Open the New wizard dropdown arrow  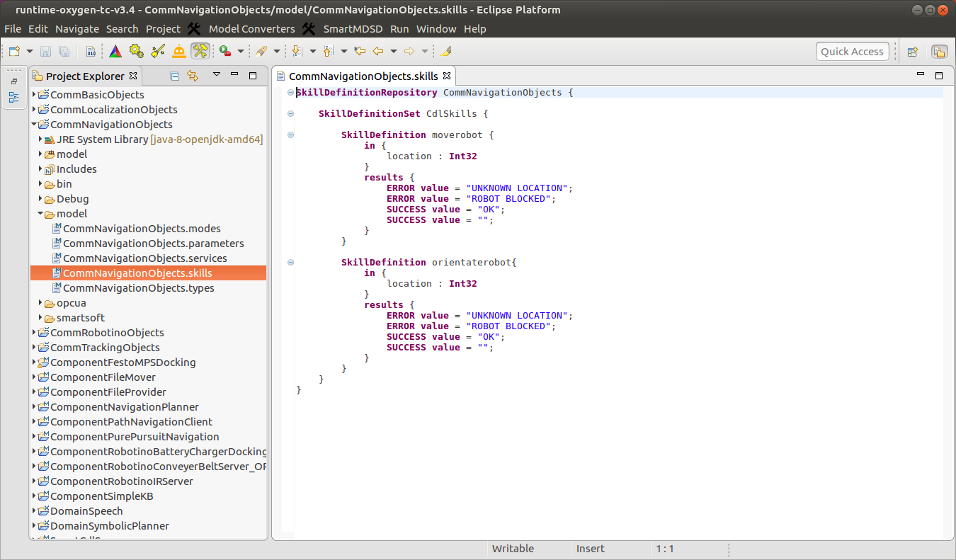pyautogui.click(x=30, y=51)
